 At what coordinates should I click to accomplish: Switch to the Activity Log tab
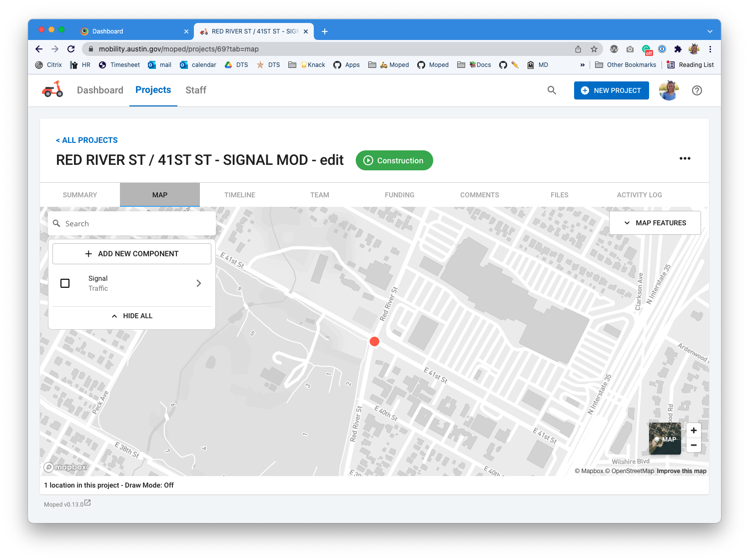click(x=640, y=195)
